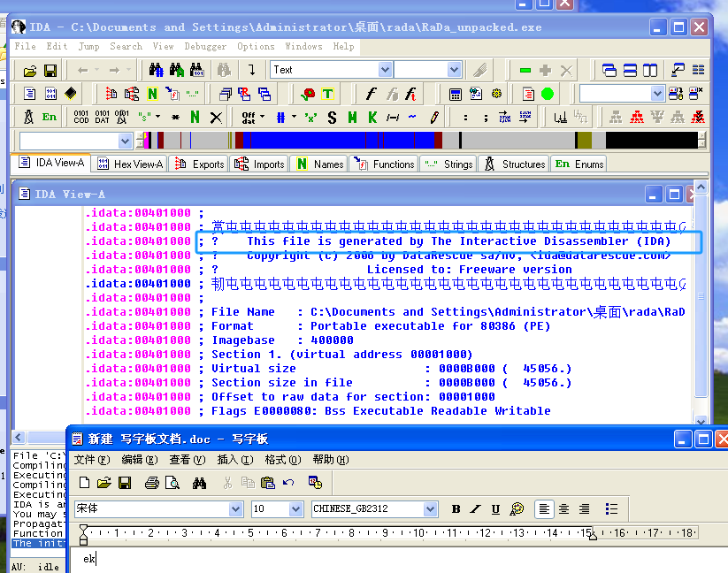Switch to the Functions tab

pos(384,164)
